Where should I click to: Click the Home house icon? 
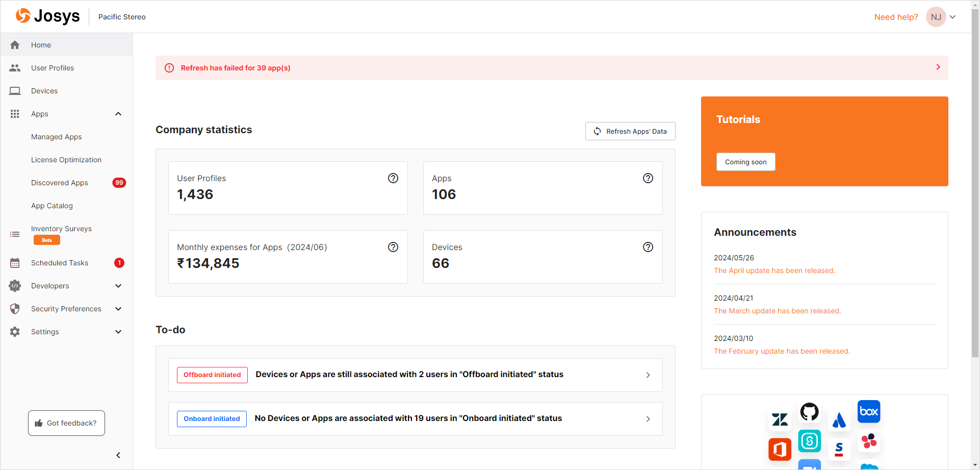[15, 45]
